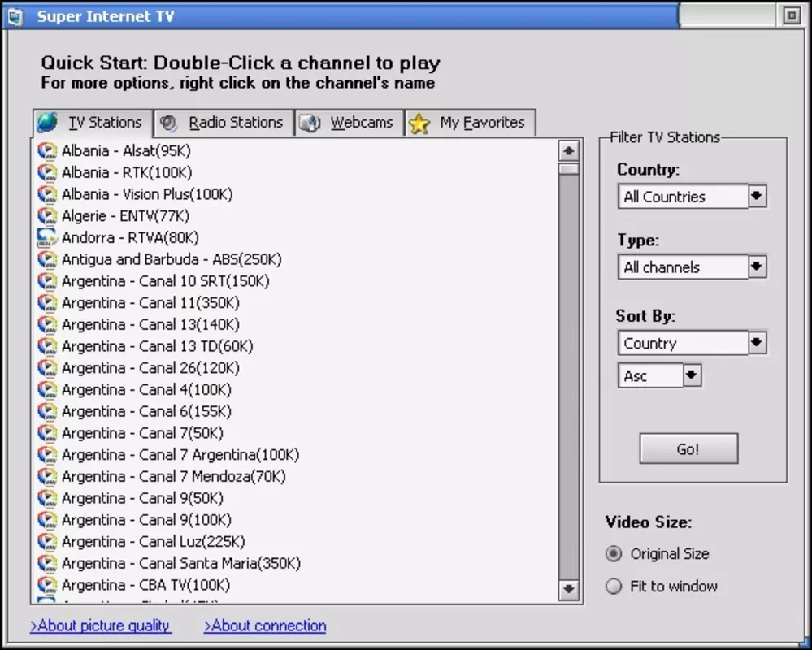Viewport: 812px width, 650px height.
Task: Select Fit to window video option
Action: click(614, 587)
